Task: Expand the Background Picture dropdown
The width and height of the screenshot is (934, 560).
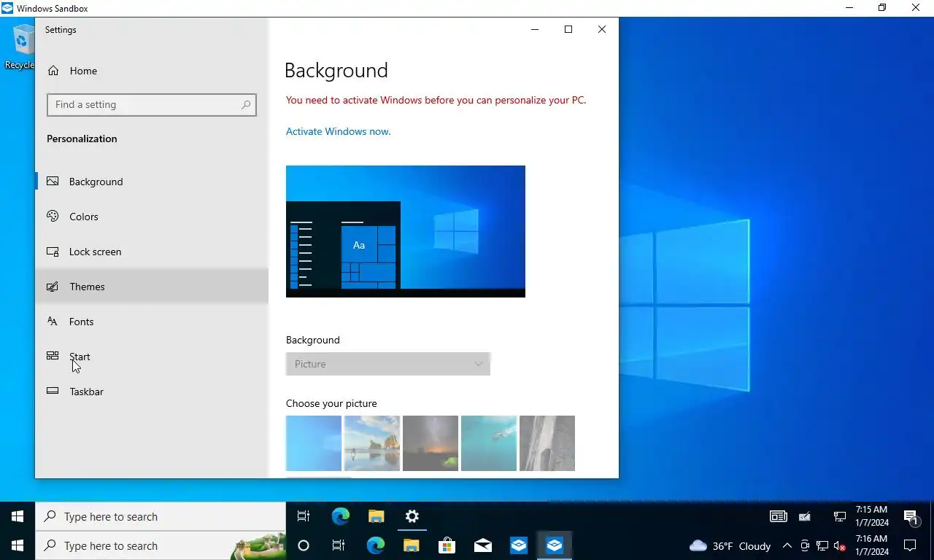Action: click(x=388, y=364)
